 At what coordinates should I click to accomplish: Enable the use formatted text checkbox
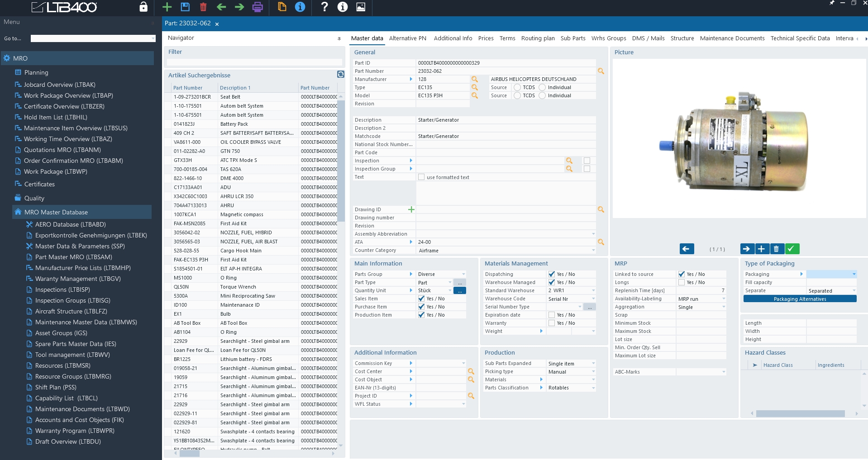coord(422,177)
